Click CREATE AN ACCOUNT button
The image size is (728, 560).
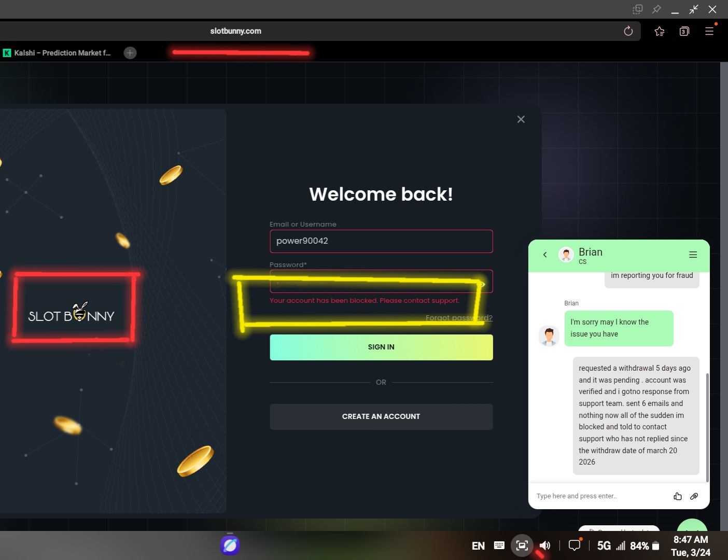(x=381, y=416)
